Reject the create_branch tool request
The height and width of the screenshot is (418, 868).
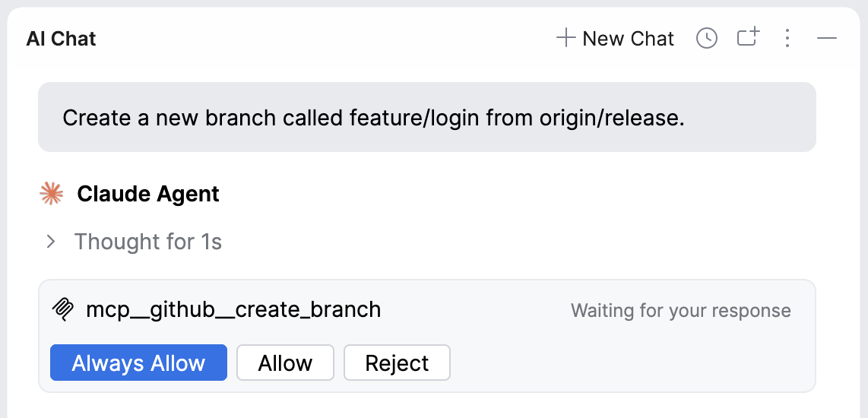pos(397,363)
